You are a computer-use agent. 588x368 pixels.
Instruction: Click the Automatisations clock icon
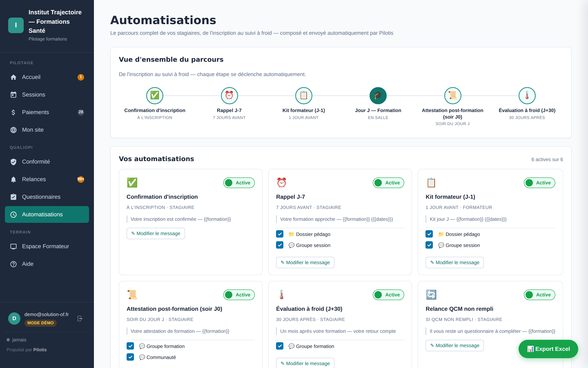pyautogui.click(x=13, y=214)
